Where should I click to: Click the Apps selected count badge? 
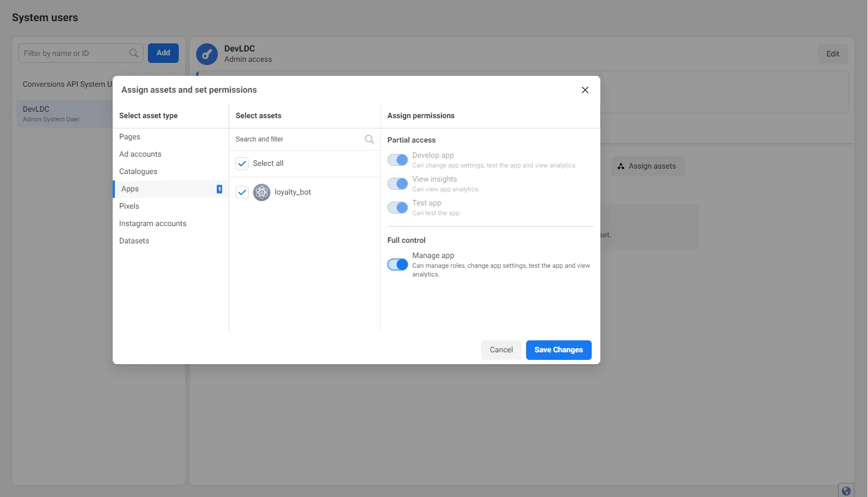pyautogui.click(x=219, y=189)
